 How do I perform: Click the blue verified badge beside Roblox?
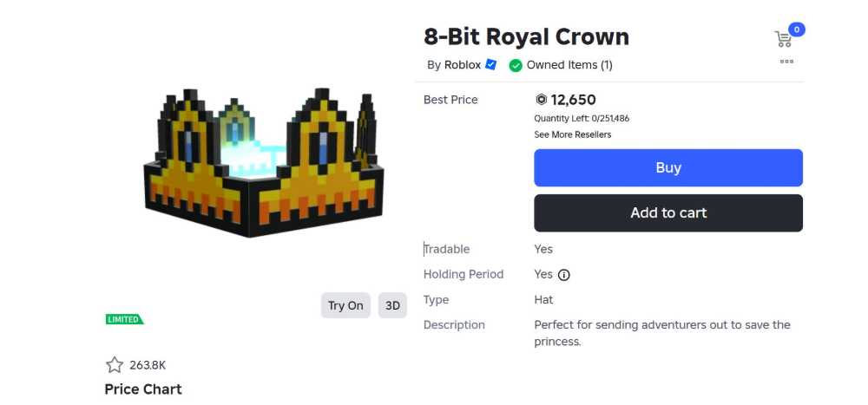(491, 65)
